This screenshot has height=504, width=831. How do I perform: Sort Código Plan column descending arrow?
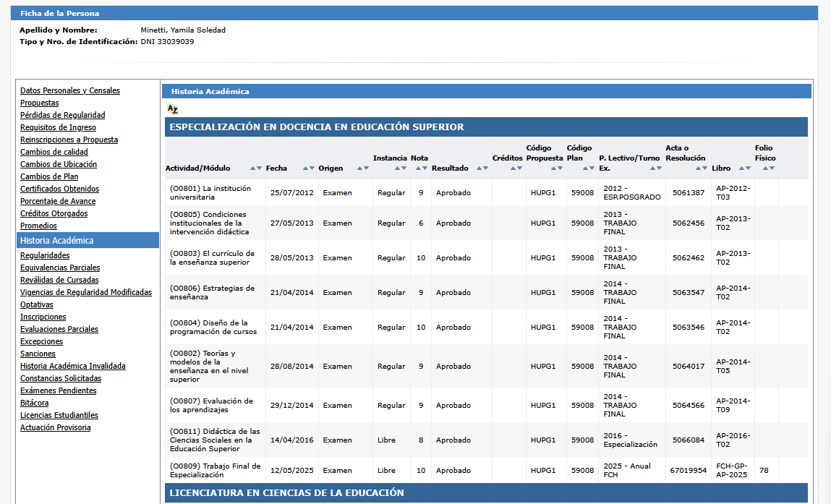[592, 168]
